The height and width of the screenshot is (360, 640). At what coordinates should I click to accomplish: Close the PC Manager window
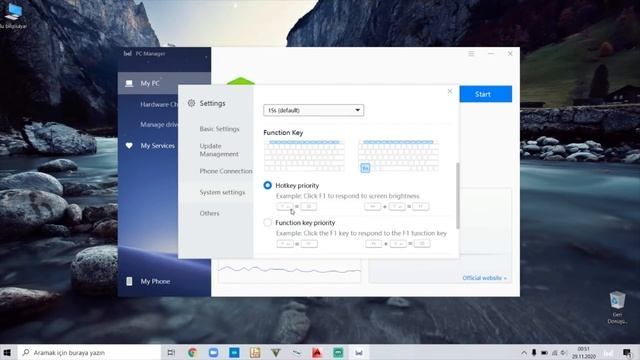coord(510,53)
